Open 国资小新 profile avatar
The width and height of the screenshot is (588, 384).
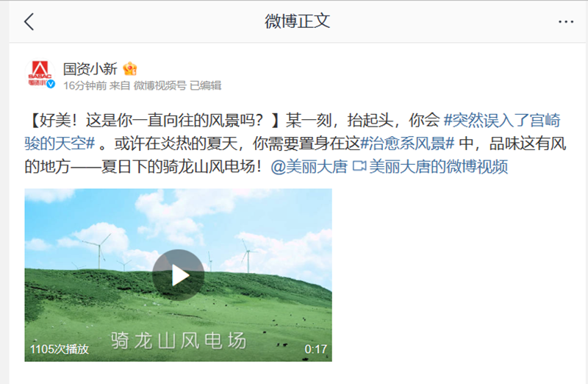click(x=40, y=75)
